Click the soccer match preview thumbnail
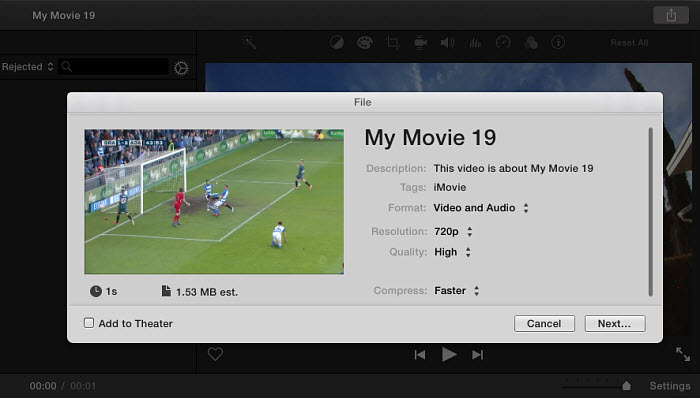This screenshot has height=398, width=700. coord(214,202)
